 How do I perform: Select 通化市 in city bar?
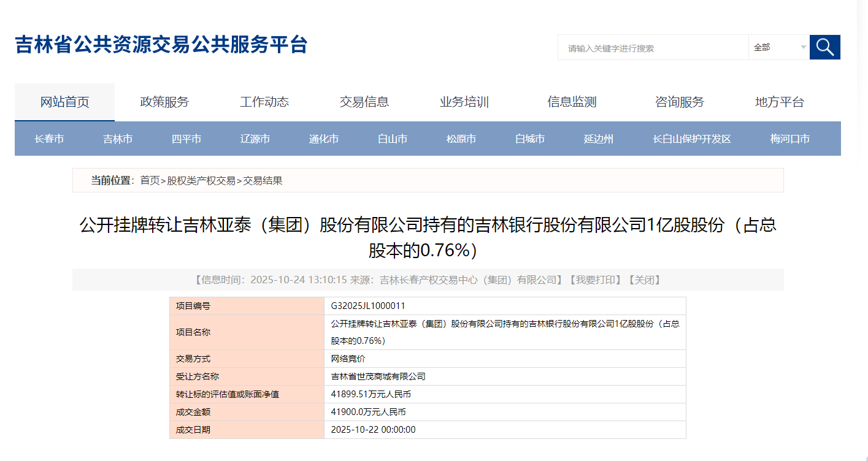324,139
